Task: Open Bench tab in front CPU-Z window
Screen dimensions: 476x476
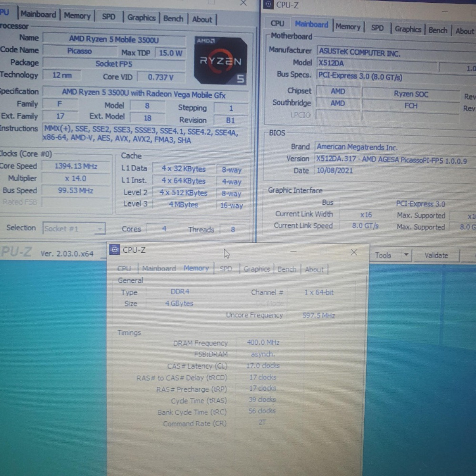Action: (x=287, y=269)
